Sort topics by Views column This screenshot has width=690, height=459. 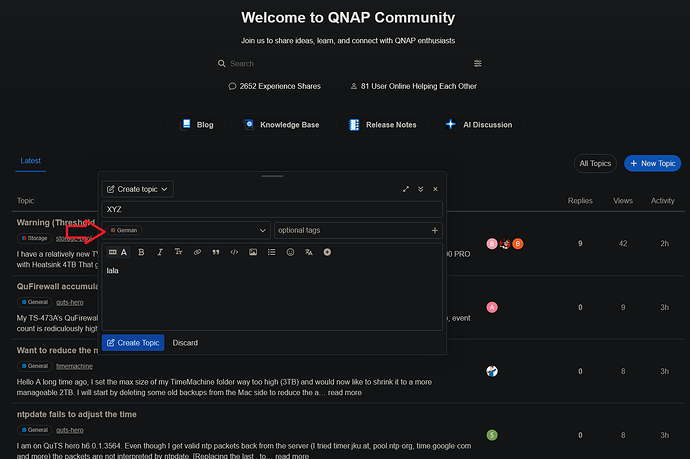click(x=623, y=201)
